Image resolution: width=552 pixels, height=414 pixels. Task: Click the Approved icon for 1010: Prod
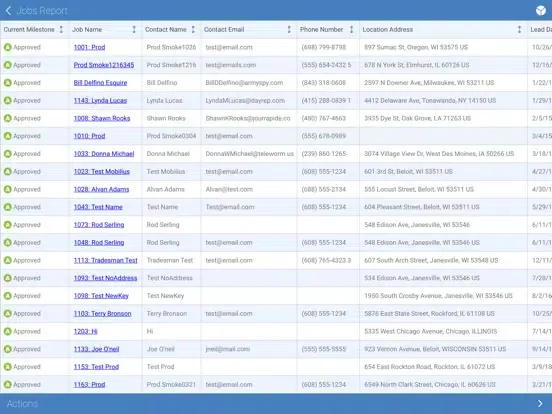pyautogui.click(x=8, y=136)
